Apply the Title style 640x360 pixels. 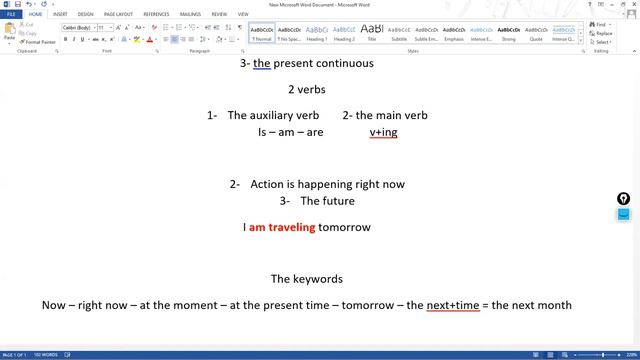click(372, 33)
